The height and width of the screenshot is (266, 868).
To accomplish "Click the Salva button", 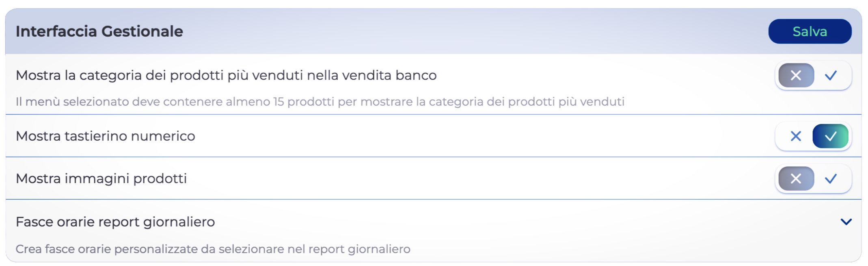I will tap(810, 31).
